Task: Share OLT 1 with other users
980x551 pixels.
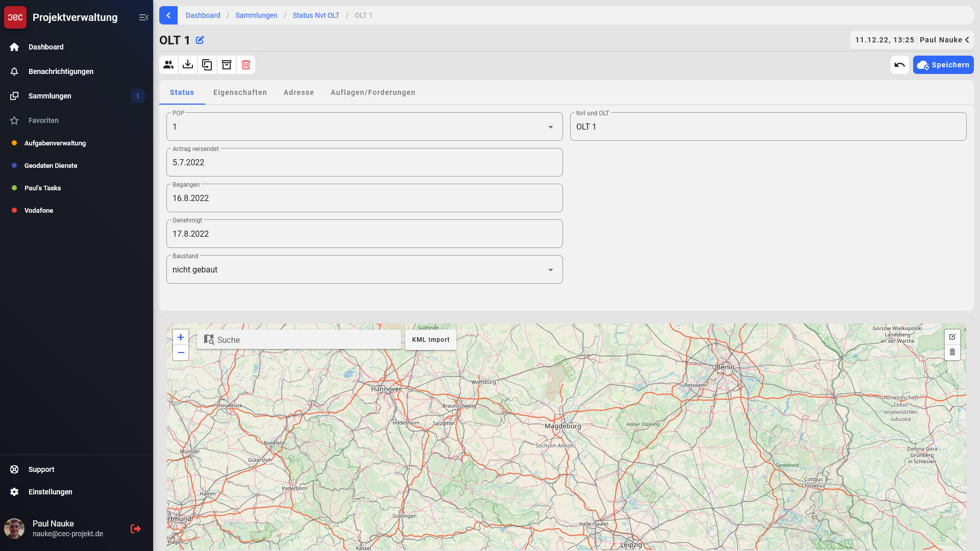Action: tap(168, 65)
